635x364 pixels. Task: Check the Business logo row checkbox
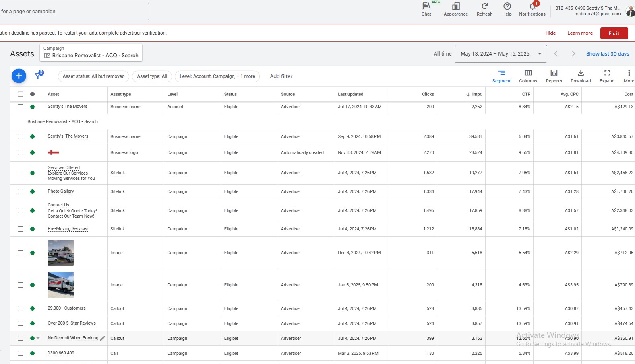click(x=21, y=153)
